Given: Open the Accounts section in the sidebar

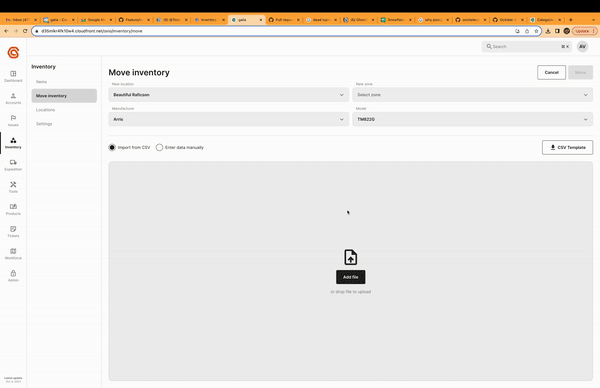Looking at the screenshot, I should coord(13,98).
